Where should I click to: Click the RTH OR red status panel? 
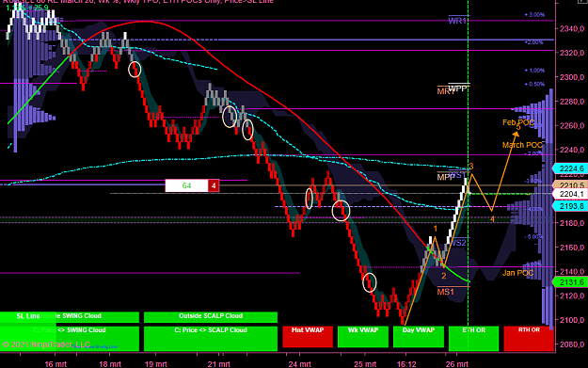pos(529,339)
